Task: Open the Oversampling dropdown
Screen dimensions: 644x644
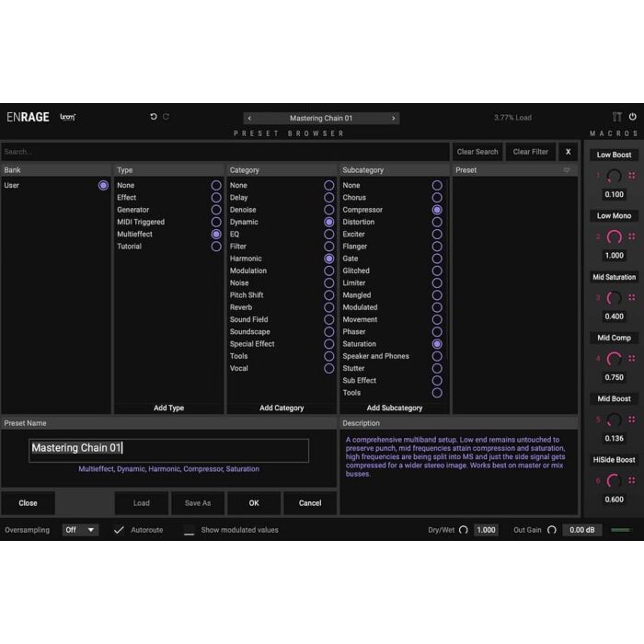Action: click(x=80, y=530)
